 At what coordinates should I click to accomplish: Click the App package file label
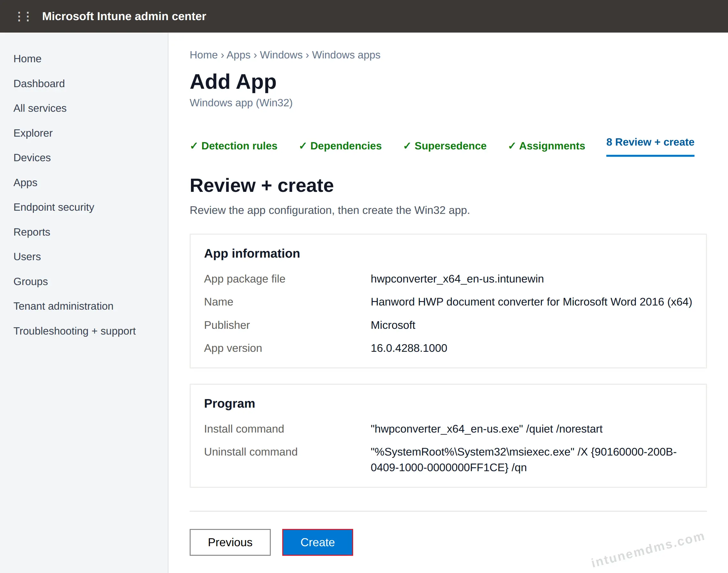[x=245, y=279]
